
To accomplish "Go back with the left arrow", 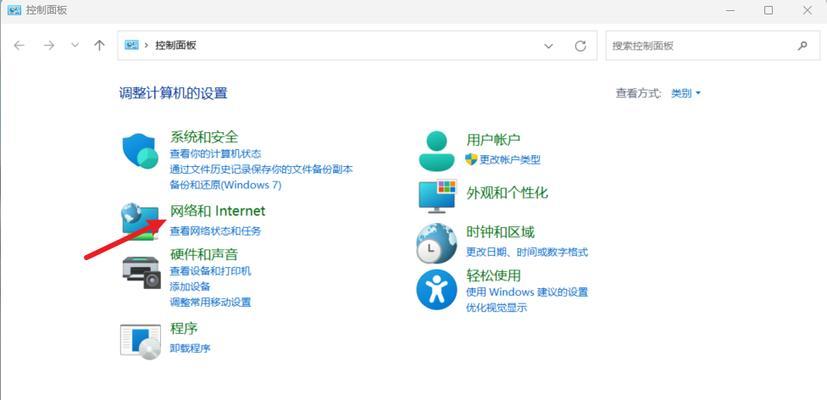I will click(20, 45).
